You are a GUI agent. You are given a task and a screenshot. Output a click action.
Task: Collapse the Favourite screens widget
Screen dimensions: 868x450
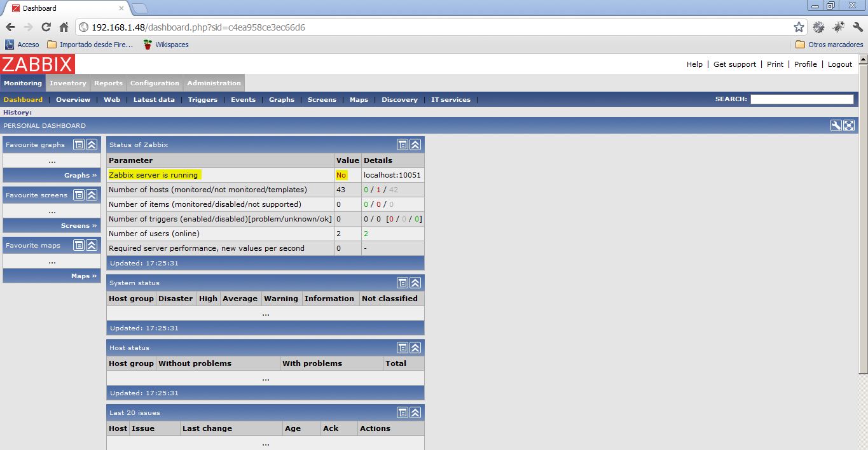[92, 195]
